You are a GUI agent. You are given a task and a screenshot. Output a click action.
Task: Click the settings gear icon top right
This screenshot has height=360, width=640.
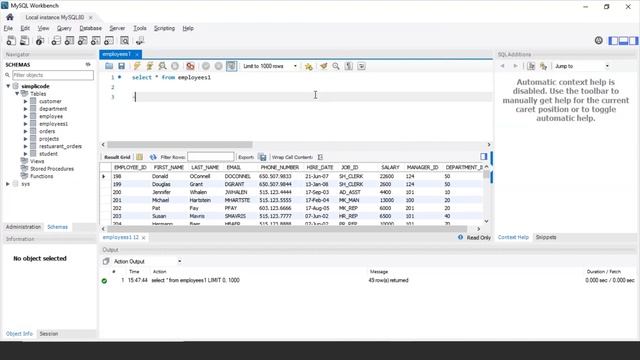(598, 40)
